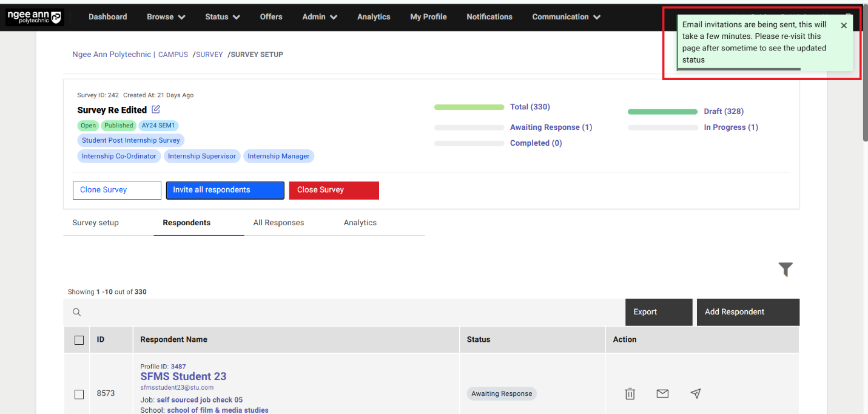Switch to the All Responses tab
Viewport: 868px width, 414px height.
278,223
